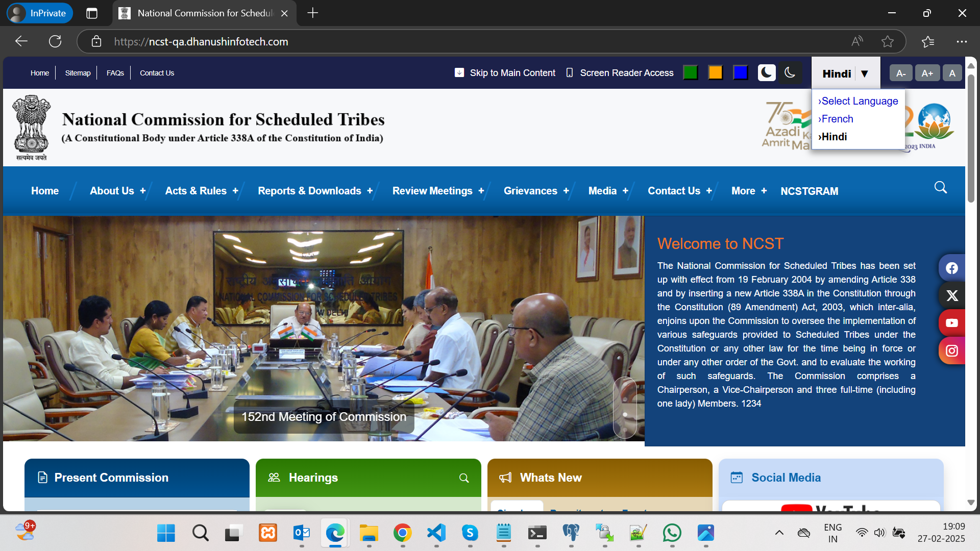Expand the Reports & Downloads menu
This screenshot has height=551, width=980.
315,191
